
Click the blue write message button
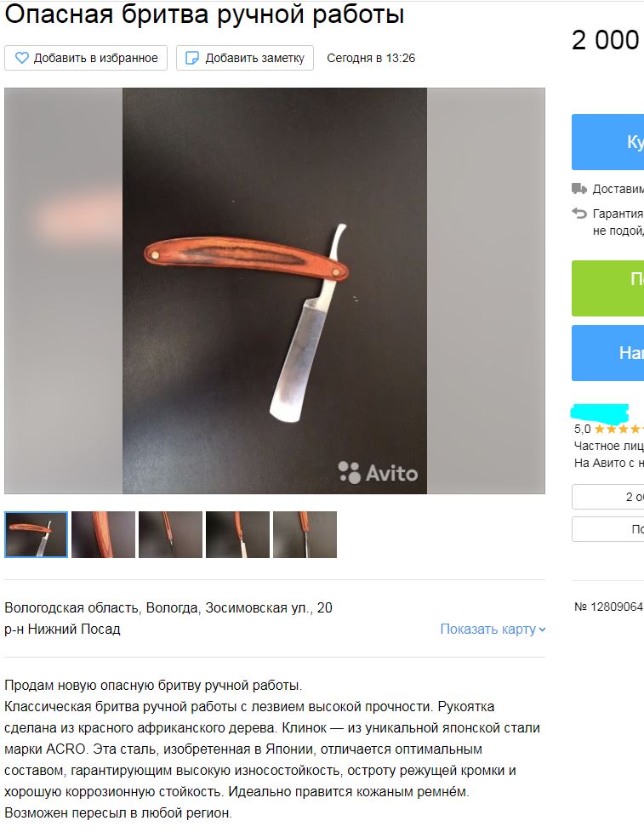tap(608, 353)
